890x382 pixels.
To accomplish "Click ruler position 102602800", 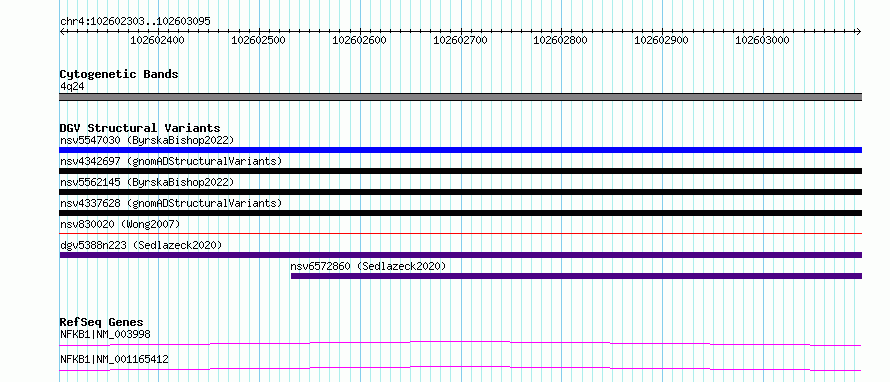I will pos(560,40).
